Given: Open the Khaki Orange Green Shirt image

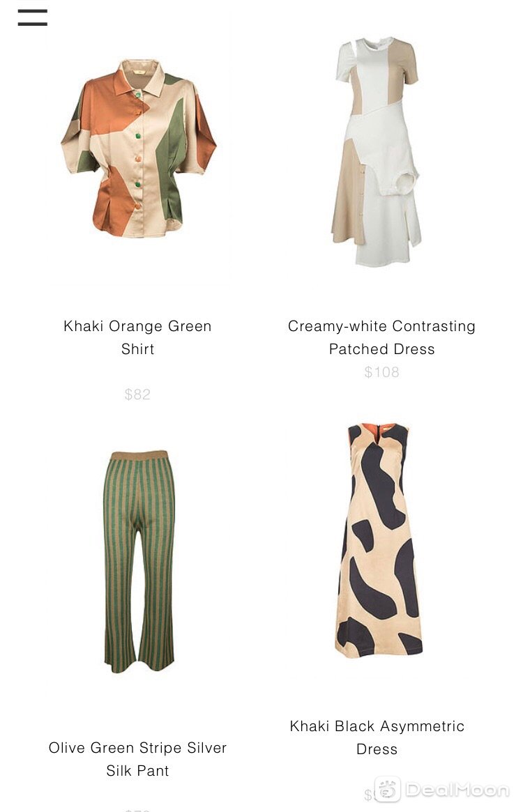Looking at the screenshot, I should point(138,148).
